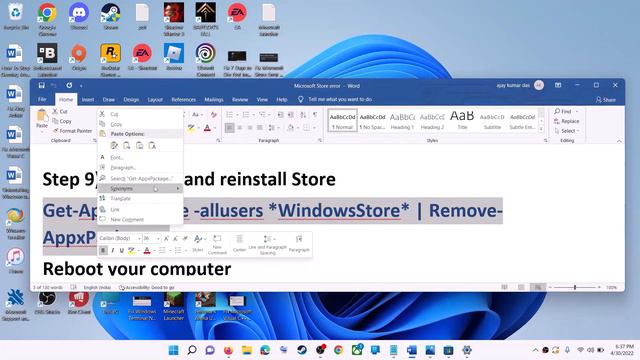Viewport: 640px width, 360px height.
Task: Toggle Center alignment in ribbon Paragraph group
Action: point(240,128)
